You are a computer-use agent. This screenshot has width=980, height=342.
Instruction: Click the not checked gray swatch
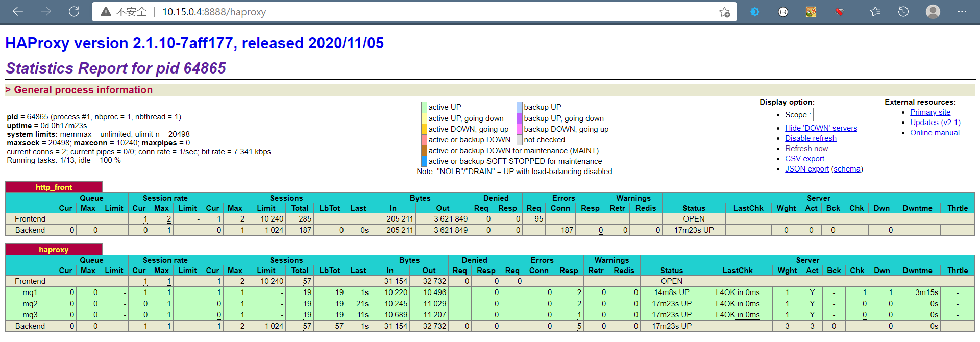[519, 139]
